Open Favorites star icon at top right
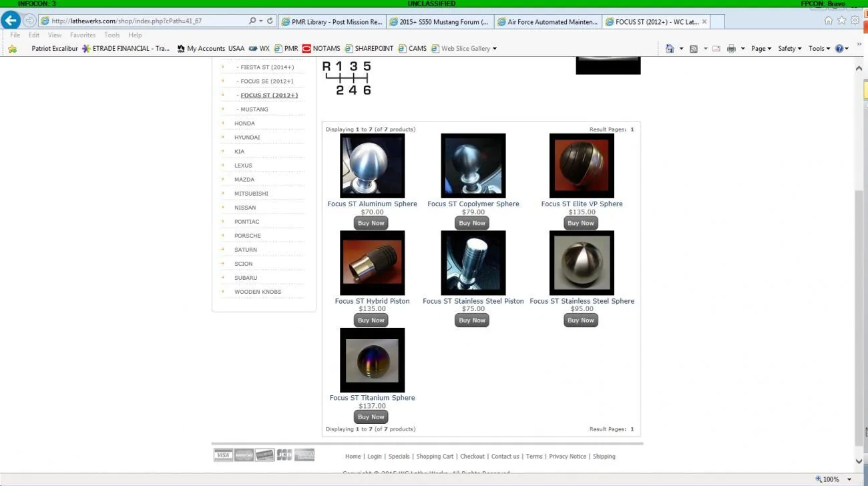 point(842,21)
